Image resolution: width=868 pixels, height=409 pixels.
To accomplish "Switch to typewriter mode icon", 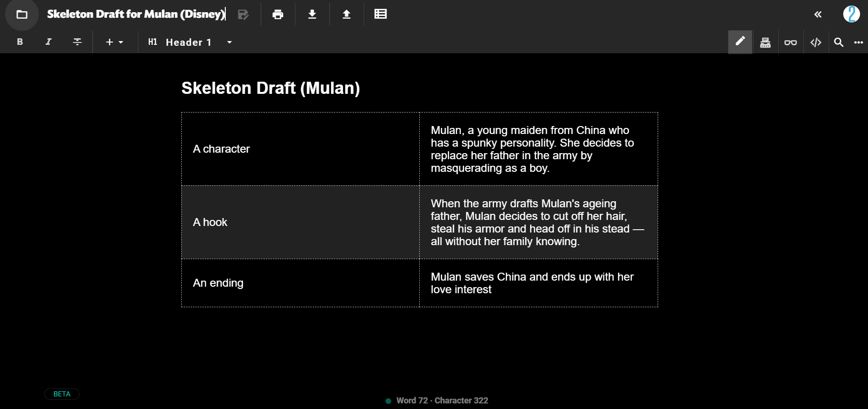I will point(765,42).
